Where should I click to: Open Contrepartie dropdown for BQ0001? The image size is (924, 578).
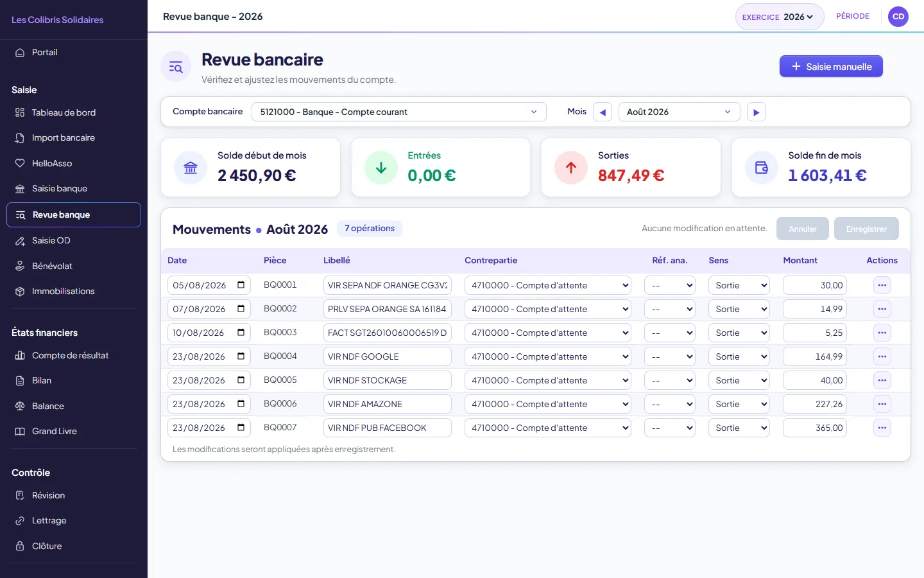(x=548, y=285)
